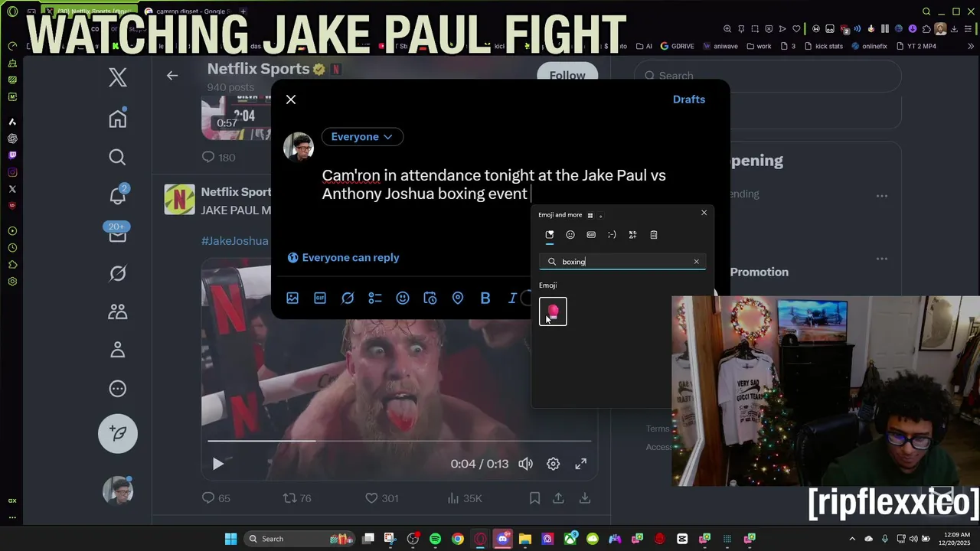
Task: Open ChatGPT icon in Opera GX sidebar
Action: pyautogui.click(x=12, y=139)
